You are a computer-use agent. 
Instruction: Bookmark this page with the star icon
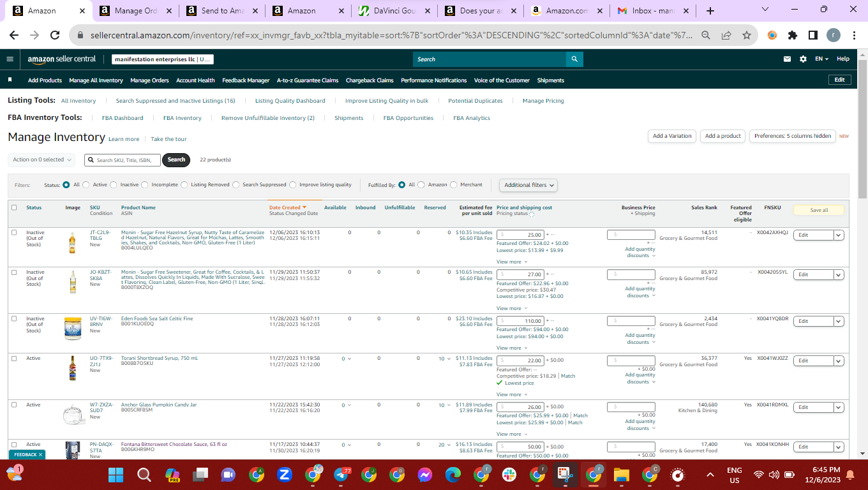(x=747, y=36)
